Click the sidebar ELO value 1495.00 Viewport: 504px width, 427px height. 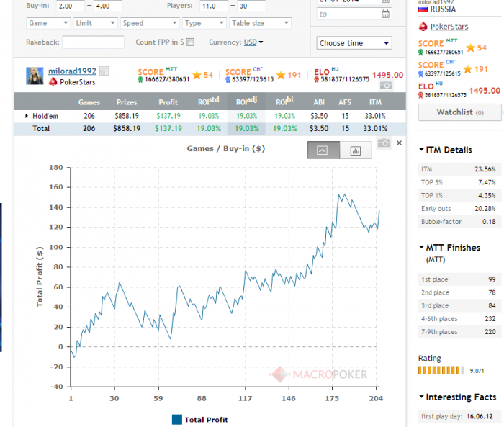point(485,91)
